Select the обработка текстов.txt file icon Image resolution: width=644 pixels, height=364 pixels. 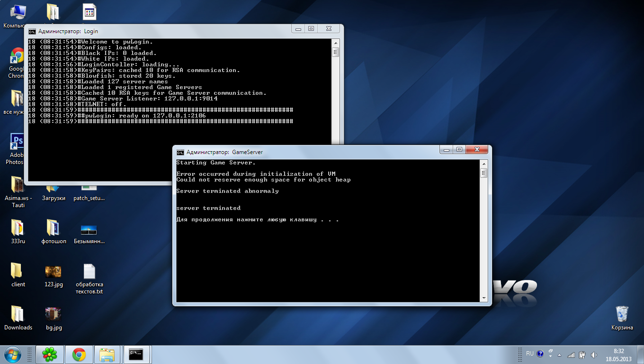pos(89,272)
